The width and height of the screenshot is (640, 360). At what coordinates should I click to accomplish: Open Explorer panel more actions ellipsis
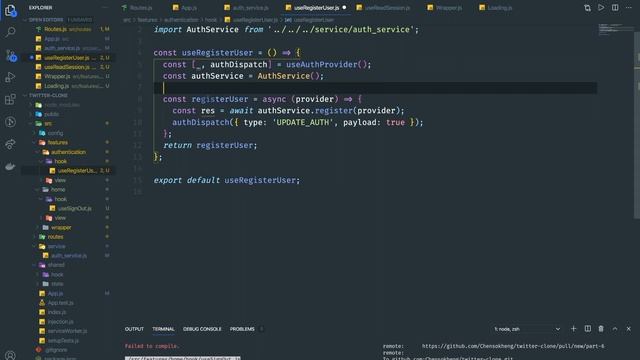[x=104, y=7]
